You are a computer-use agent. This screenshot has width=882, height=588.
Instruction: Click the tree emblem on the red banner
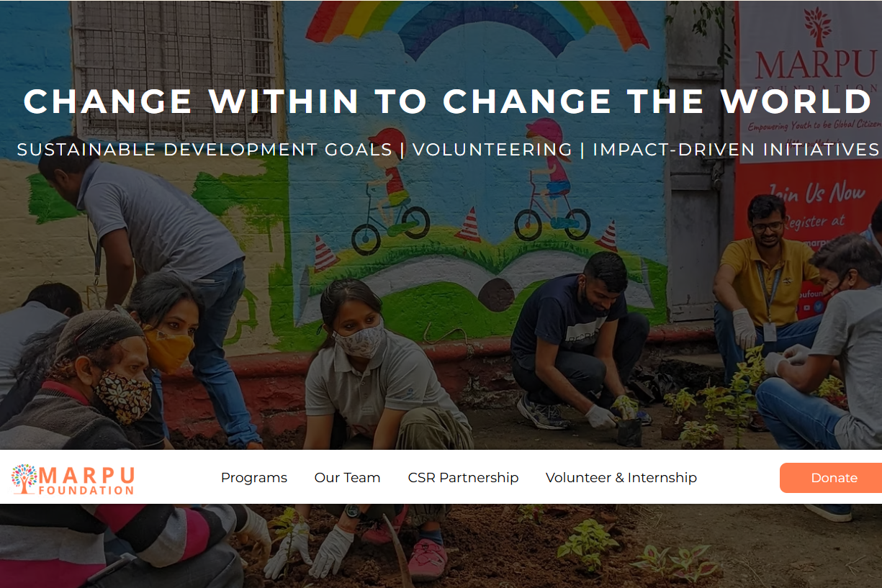817,27
